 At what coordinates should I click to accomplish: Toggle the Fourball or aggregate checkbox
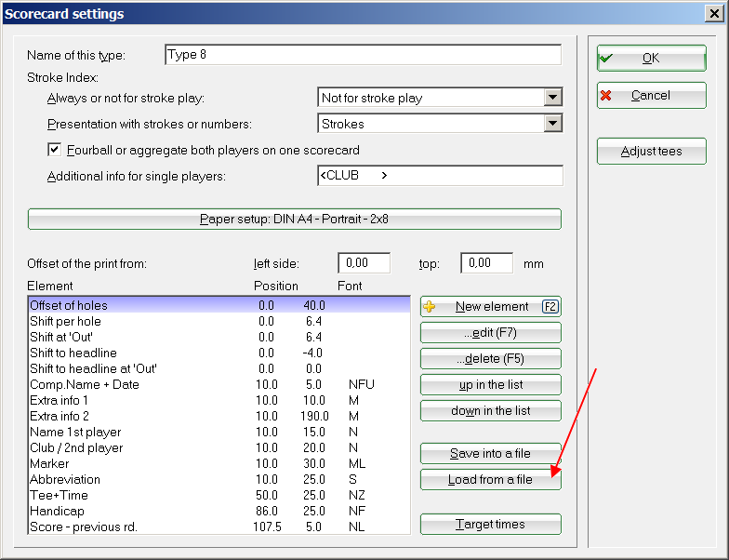(54, 150)
